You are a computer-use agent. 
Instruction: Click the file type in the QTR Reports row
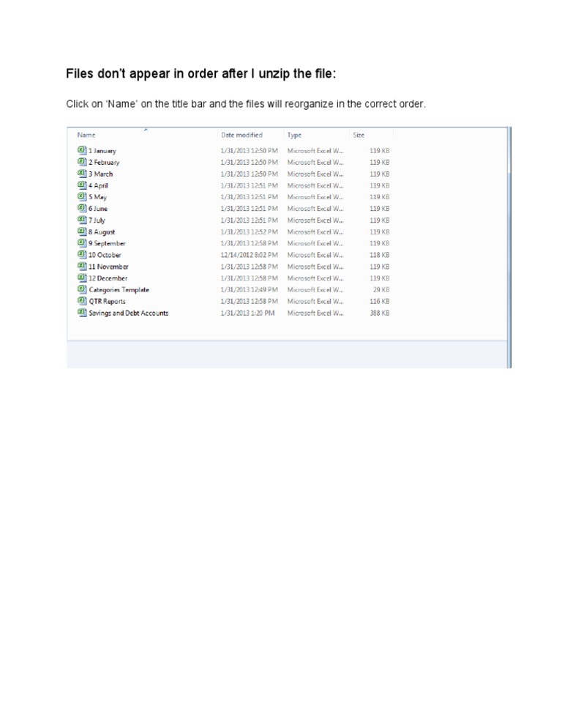(315, 301)
